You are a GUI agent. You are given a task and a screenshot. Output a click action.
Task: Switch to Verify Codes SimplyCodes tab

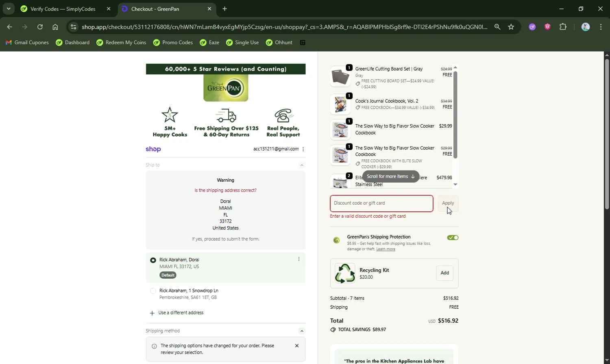point(65,9)
